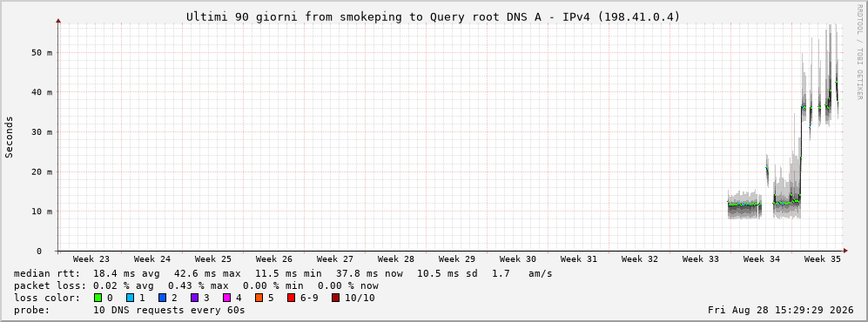Viewport: 868px width, 322px height.
Task: Click the graph title with 198.41.0.4
Action: point(433,17)
